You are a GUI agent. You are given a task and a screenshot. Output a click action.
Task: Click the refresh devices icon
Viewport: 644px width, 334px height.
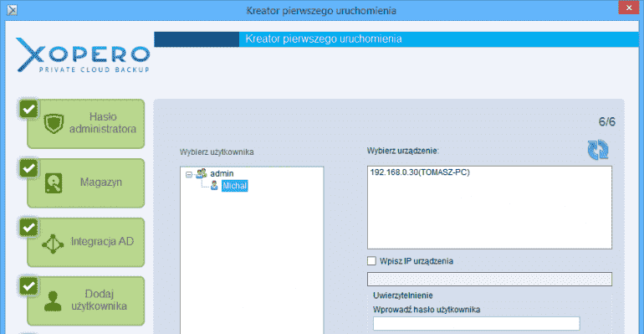[598, 150]
